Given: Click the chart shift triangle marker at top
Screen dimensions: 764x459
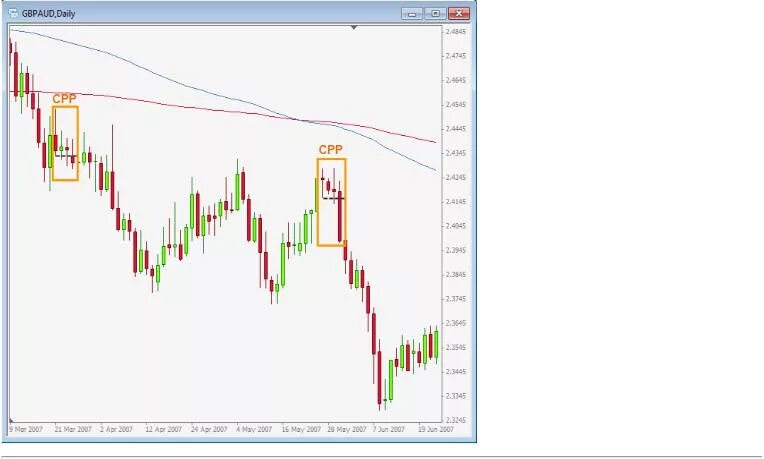Looking at the screenshot, I should tap(354, 28).
